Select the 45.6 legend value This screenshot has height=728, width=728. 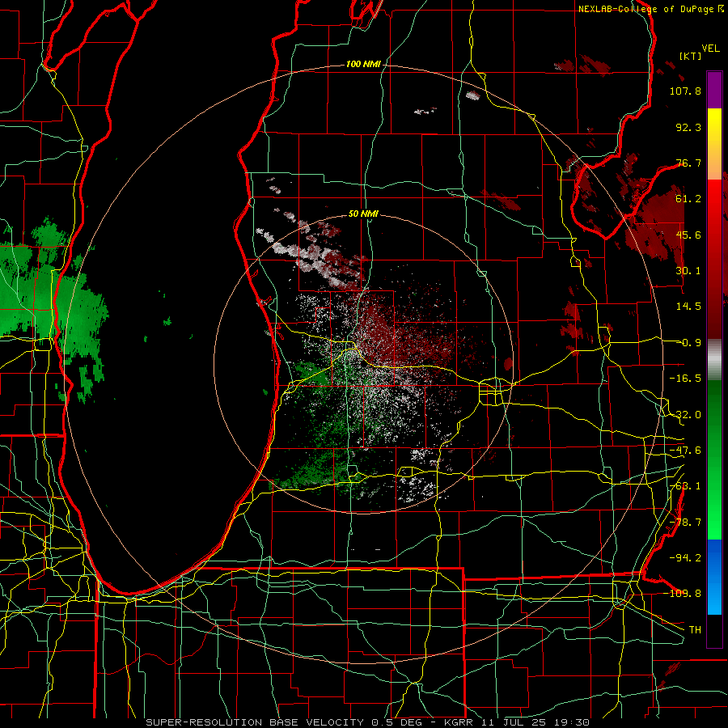pos(688,235)
